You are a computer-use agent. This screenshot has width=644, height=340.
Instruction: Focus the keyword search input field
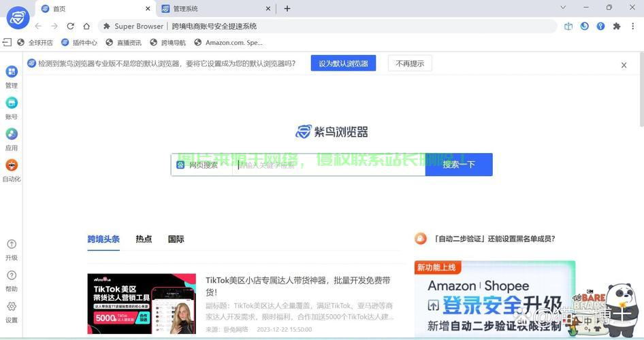329,165
